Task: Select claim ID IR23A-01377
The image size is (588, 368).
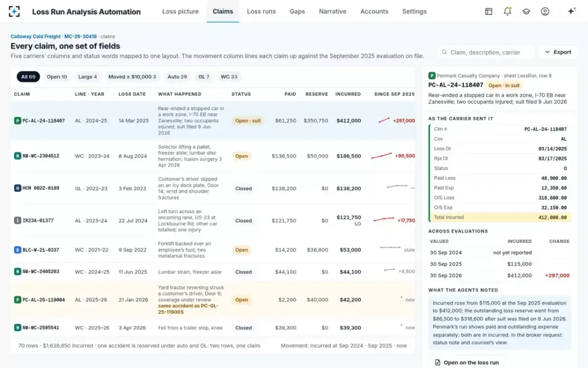Action: click(x=38, y=221)
